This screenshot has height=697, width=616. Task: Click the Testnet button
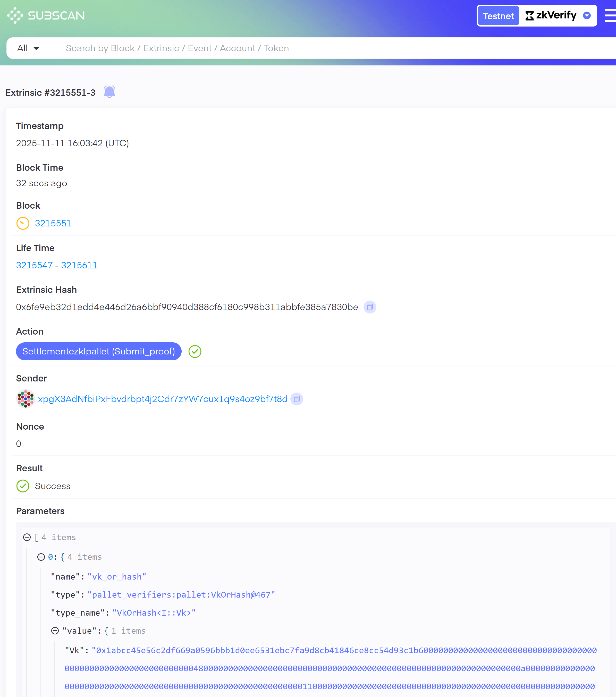[x=498, y=16]
